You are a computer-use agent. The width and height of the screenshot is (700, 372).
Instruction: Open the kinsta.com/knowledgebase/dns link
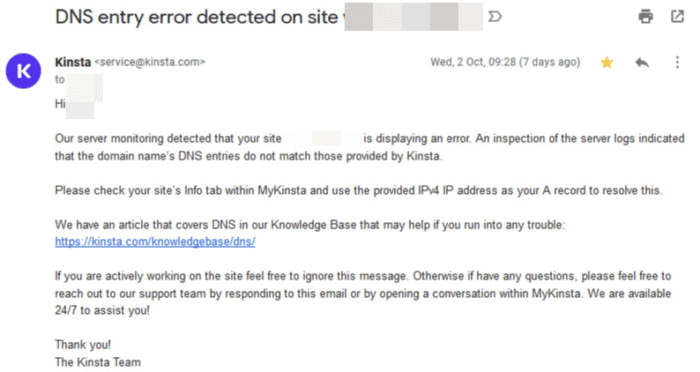pyautogui.click(x=155, y=242)
